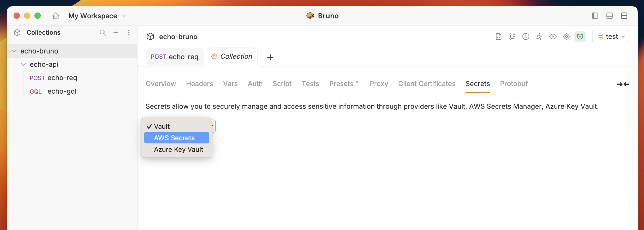Switch to the POST echo-req tab

pyautogui.click(x=175, y=57)
